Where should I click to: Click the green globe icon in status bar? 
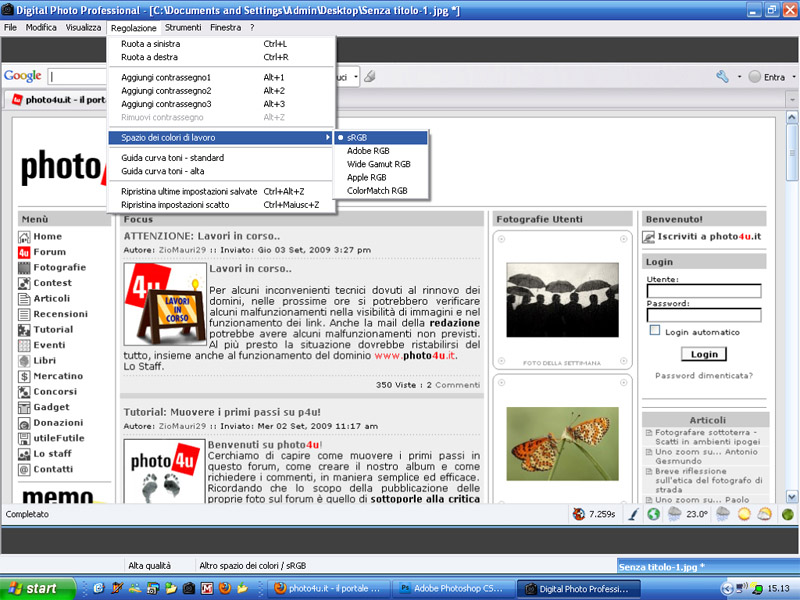[x=654, y=514]
